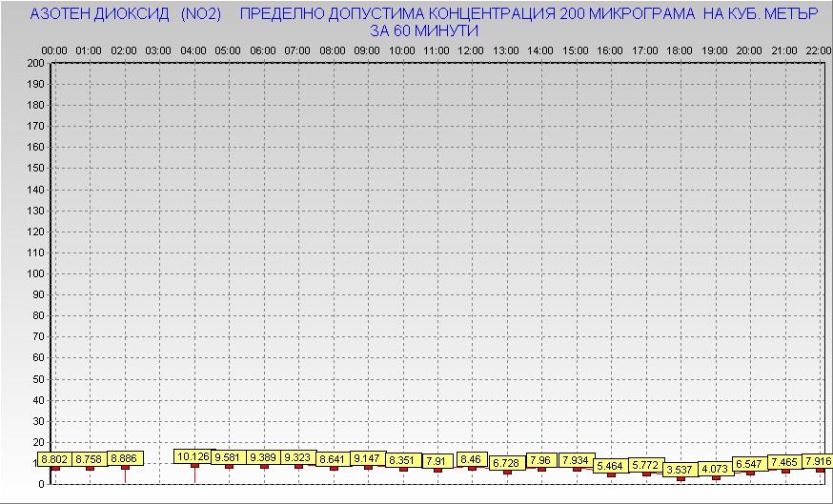Click the 6.728 data label
Screen dimensions: 833x504
[x=507, y=463]
